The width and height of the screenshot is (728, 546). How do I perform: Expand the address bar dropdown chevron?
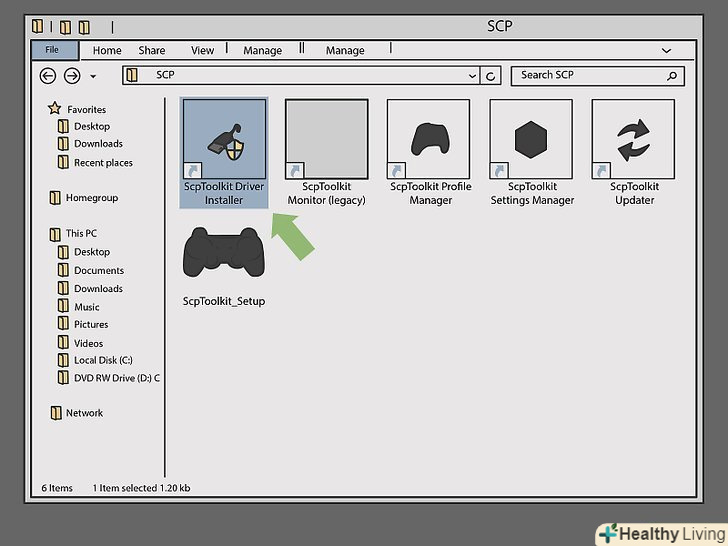[472, 76]
